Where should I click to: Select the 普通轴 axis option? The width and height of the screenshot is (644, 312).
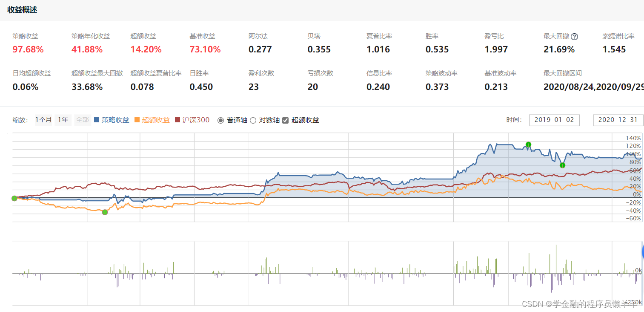pos(220,120)
